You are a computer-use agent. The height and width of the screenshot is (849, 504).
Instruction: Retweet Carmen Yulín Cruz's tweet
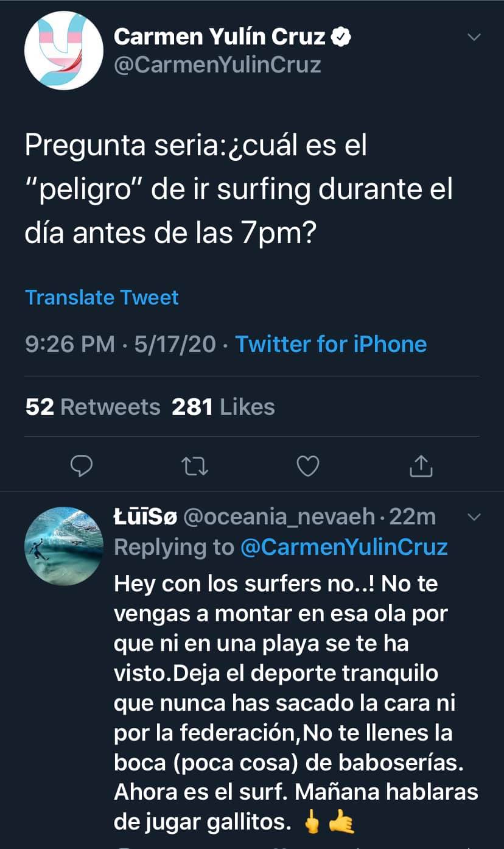coord(195,466)
